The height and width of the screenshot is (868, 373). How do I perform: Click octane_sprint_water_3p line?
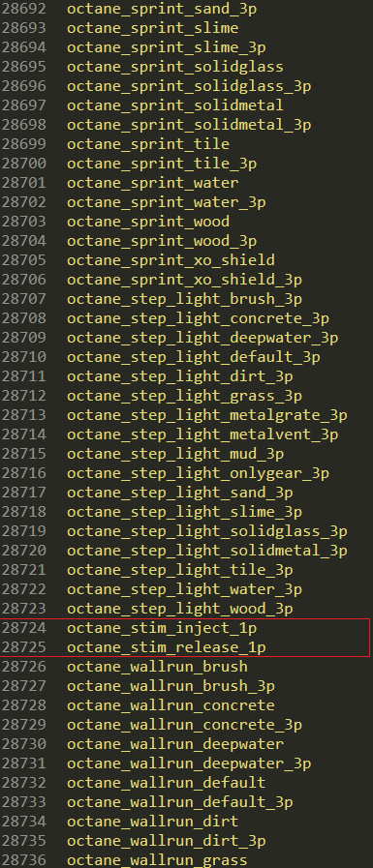167,202
